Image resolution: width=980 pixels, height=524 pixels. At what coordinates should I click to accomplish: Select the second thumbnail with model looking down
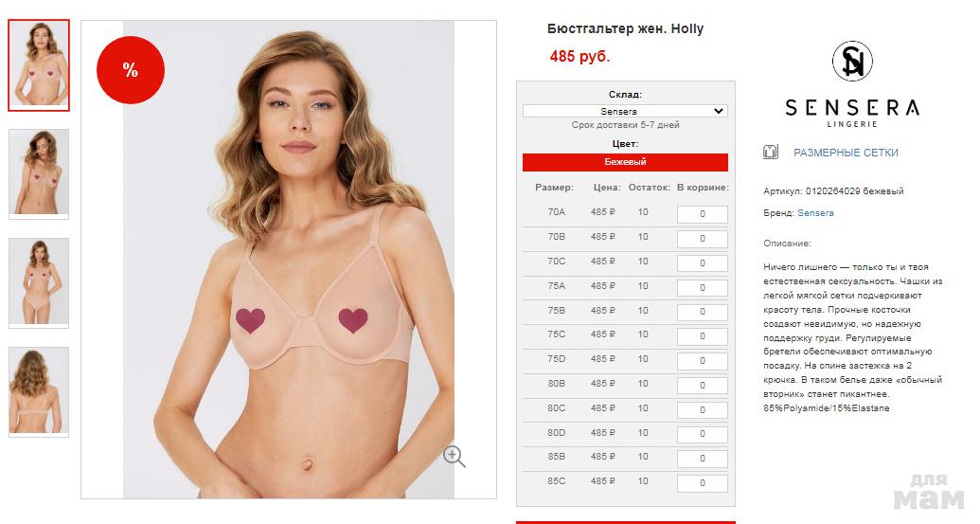(x=39, y=173)
